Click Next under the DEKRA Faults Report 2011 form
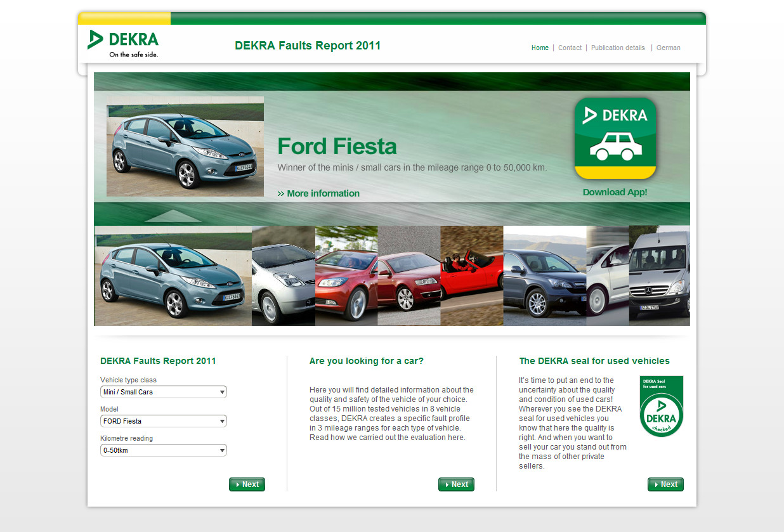784x532 pixels. pyautogui.click(x=247, y=484)
